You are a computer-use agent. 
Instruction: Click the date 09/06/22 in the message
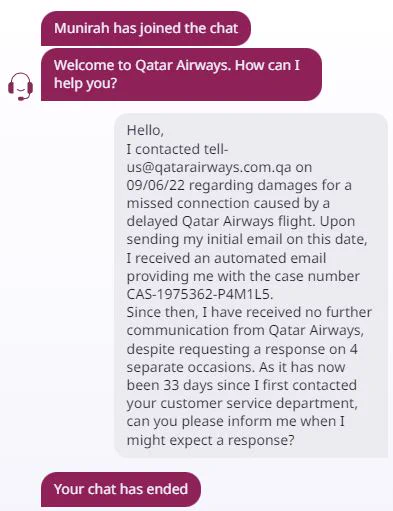click(155, 185)
